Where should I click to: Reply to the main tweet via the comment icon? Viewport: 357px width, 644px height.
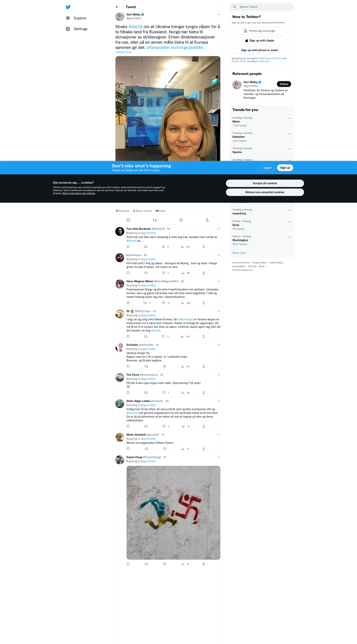pyautogui.click(x=128, y=220)
